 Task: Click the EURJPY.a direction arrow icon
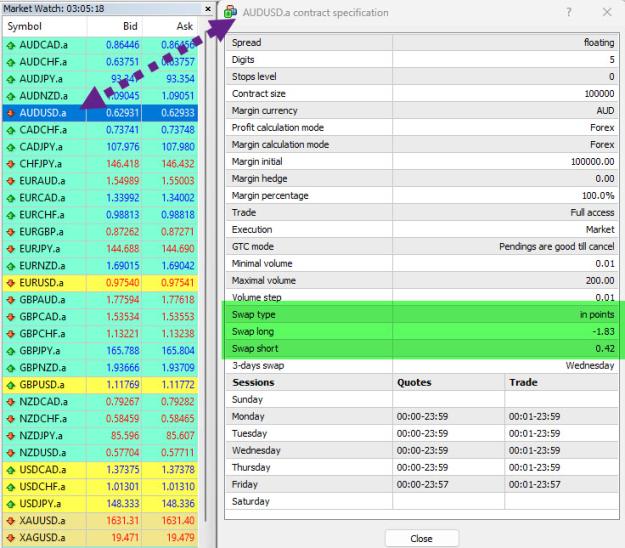(x=11, y=249)
